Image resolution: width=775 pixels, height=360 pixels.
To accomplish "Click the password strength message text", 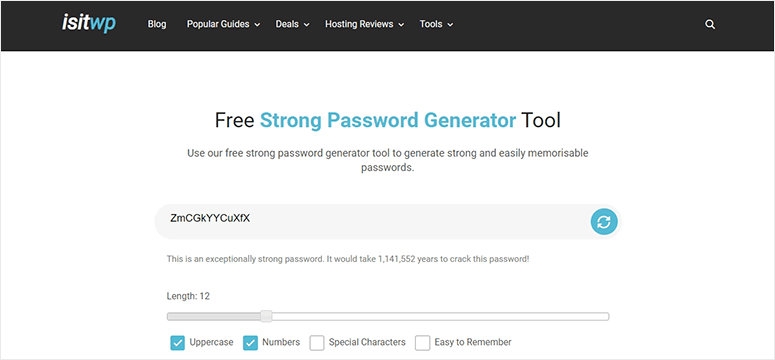I will [348, 259].
